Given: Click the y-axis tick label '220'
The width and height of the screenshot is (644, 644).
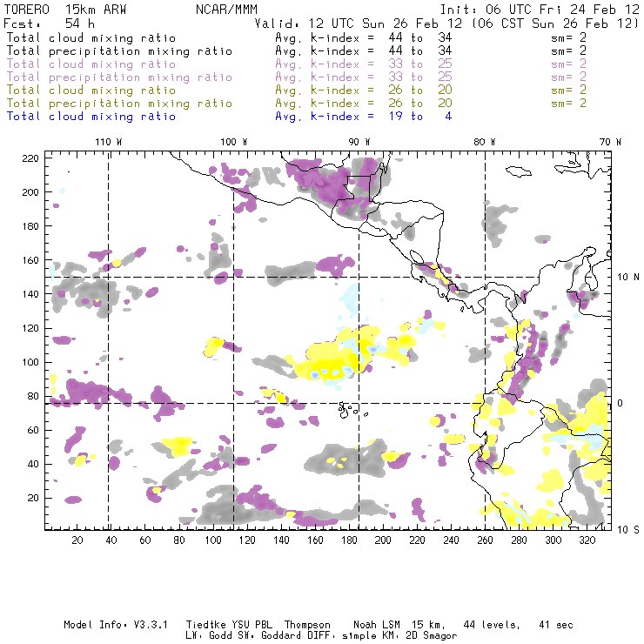Looking at the screenshot, I should [30, 158].
